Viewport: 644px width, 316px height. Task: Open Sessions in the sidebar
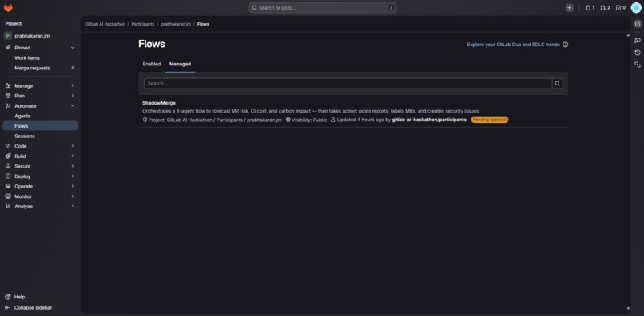point(40,136)
